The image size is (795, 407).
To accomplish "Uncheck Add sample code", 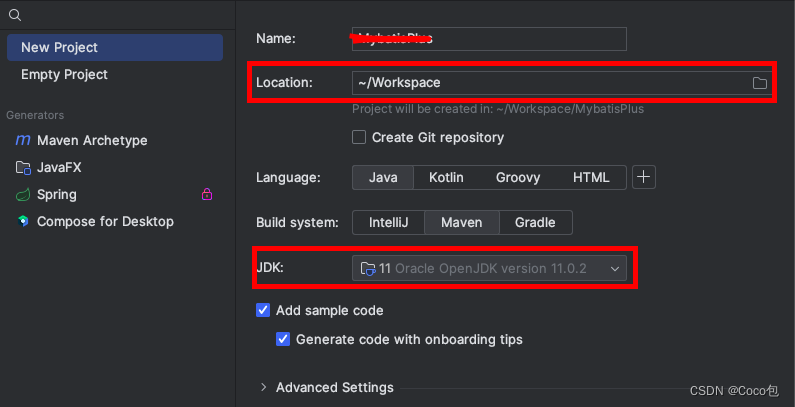I will pyautogui.click(x=263, y=310).
